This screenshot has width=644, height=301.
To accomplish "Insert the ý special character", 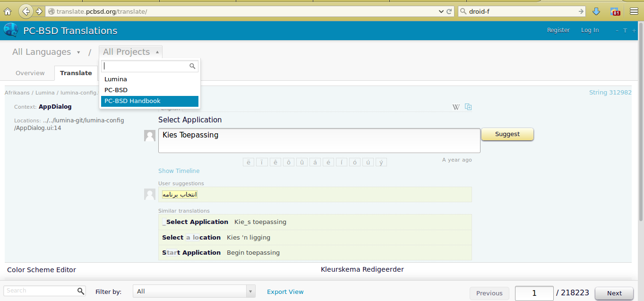I will point(381,163).
